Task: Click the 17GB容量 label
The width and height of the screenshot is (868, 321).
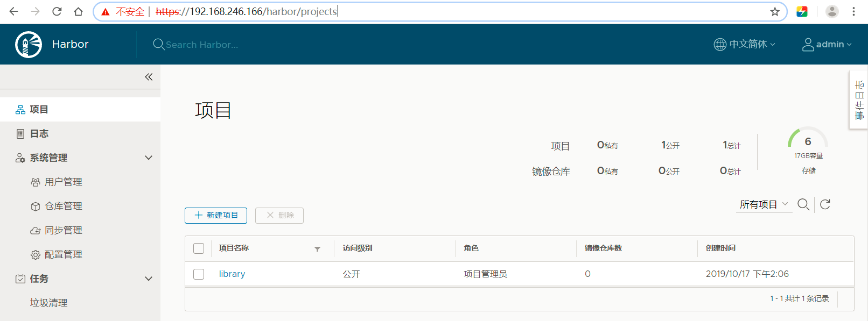Action: point(808,155)
